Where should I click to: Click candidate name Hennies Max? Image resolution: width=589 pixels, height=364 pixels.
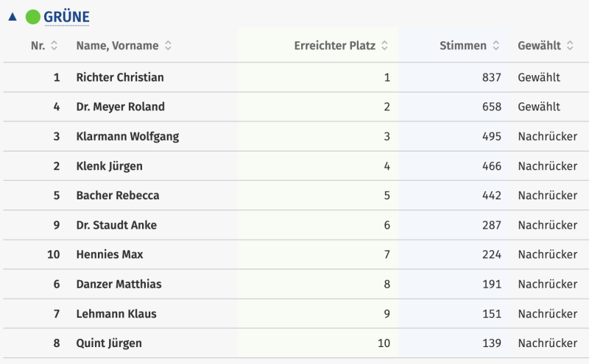coord(110,254)
